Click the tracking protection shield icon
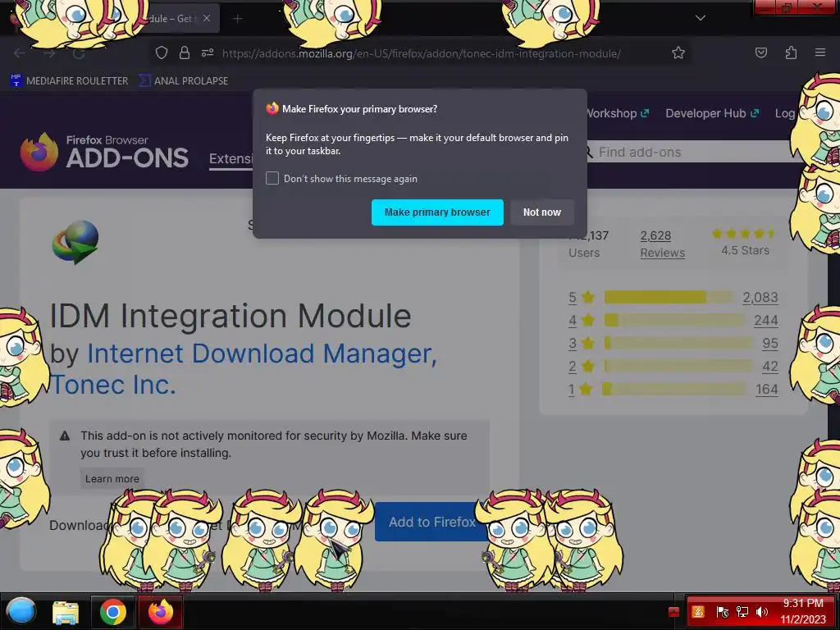The height and width of the screenshot is (630, 840). tap(162, 52)
